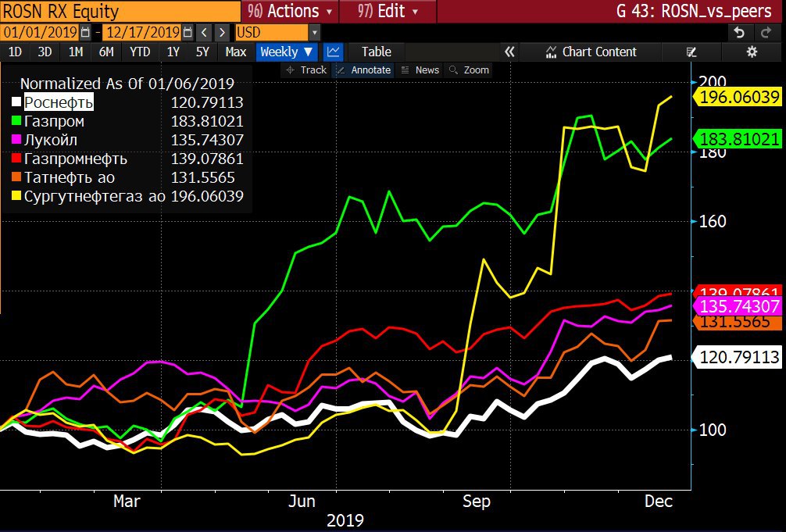Screen dimensions: 786x532
Task: Click the undo arrow icon
Action: [739, 33]
